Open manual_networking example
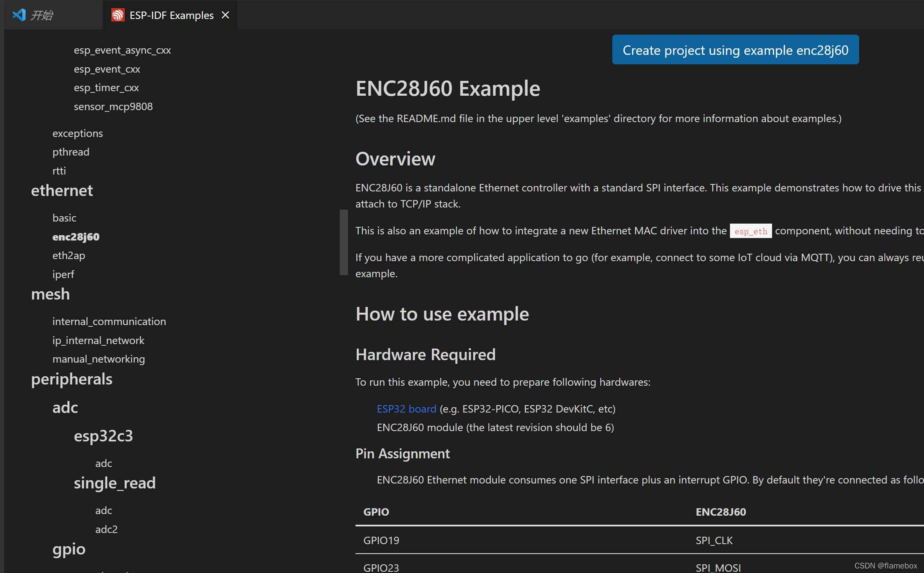 coord(99,359)
